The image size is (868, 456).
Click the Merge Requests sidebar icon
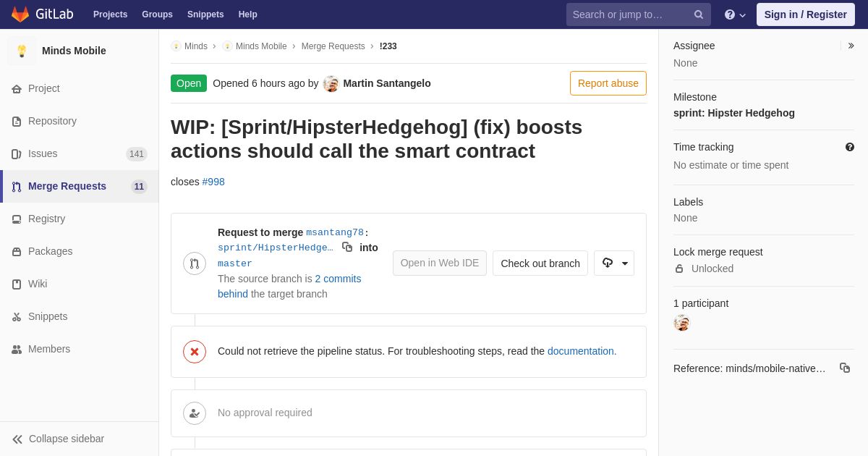[x=17, y=187]
